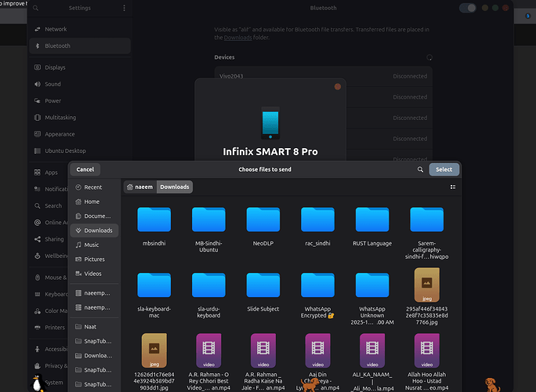Select the Slide Subject folder
This screenshot has height=392, width=536.
pyautogui.click(x=263, y=292)
